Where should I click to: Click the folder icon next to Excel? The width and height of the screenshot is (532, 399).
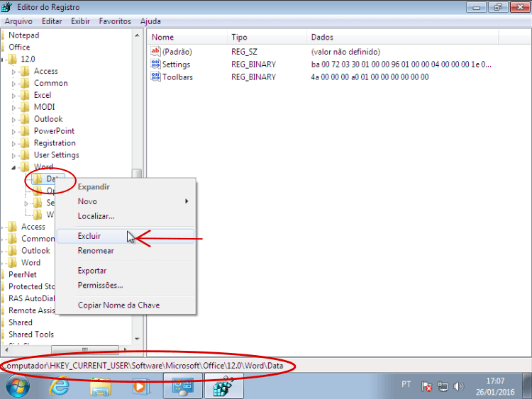click(25, 95)
